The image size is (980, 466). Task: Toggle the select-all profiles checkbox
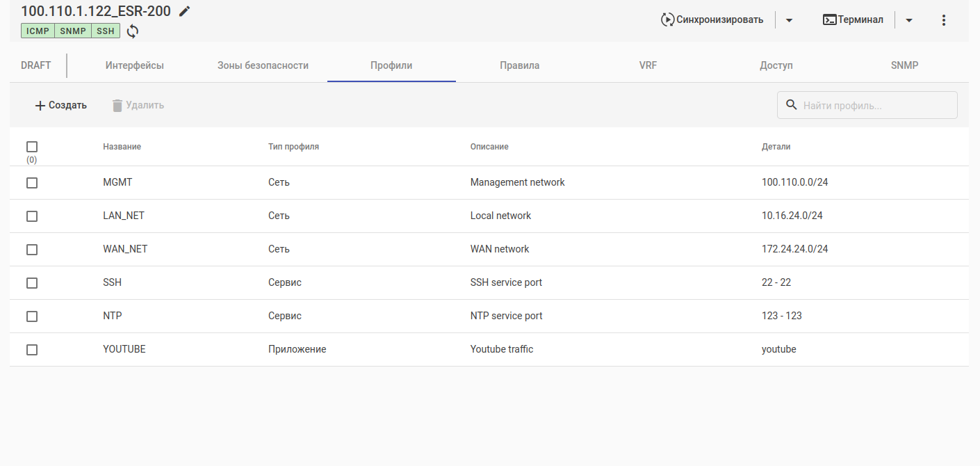click(32, 147)
